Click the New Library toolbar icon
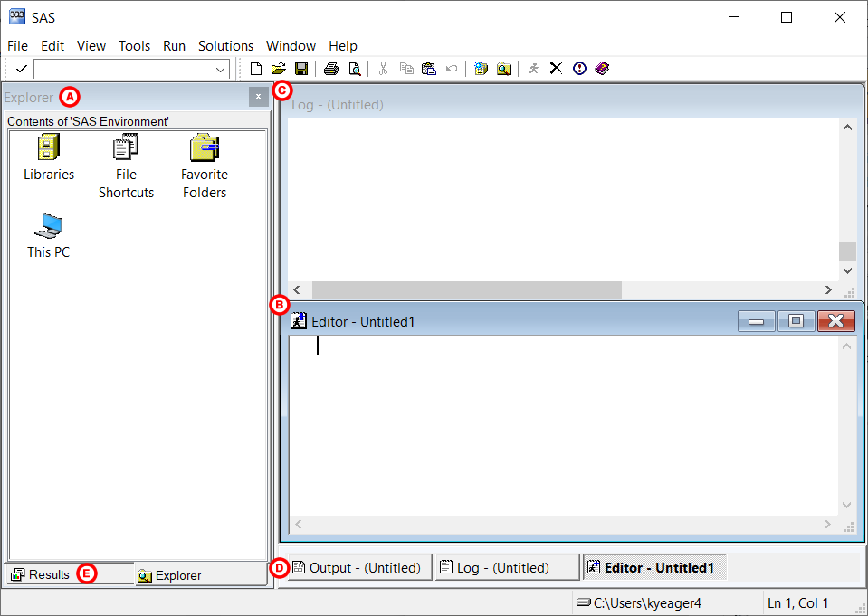 (x=481, y=68)
